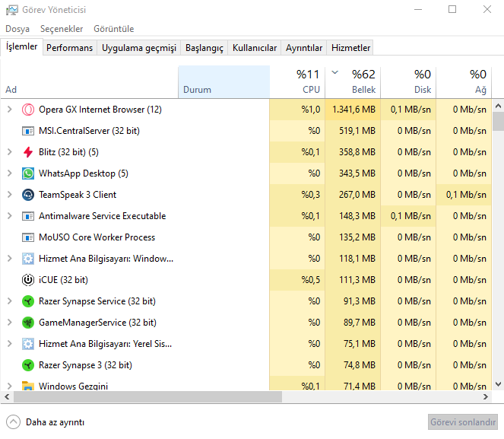Switch to the Performans tab
The image size is (504, 439).
click(69, 48)
